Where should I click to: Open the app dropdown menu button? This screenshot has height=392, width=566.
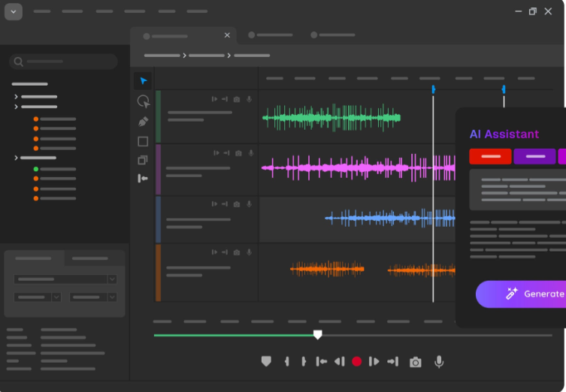tap(14, 11)
